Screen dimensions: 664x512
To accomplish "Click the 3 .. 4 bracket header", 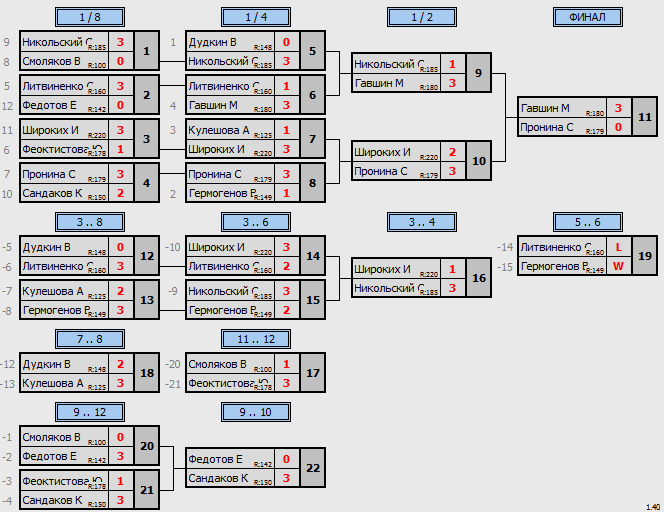I will pos(422,222).
